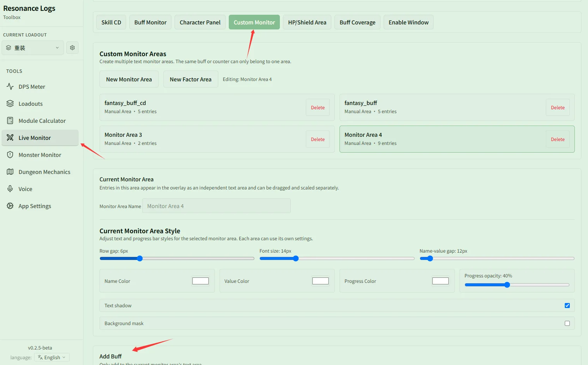The height and width of the screenshot is (365, 588).
Task: Click the Loadouts layers icon
Action: (x=10, y=103)
